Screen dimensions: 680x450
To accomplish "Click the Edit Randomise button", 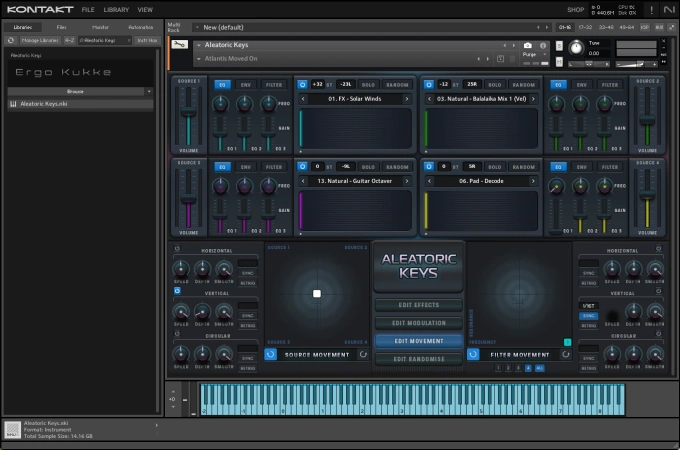I will [419, 359].
